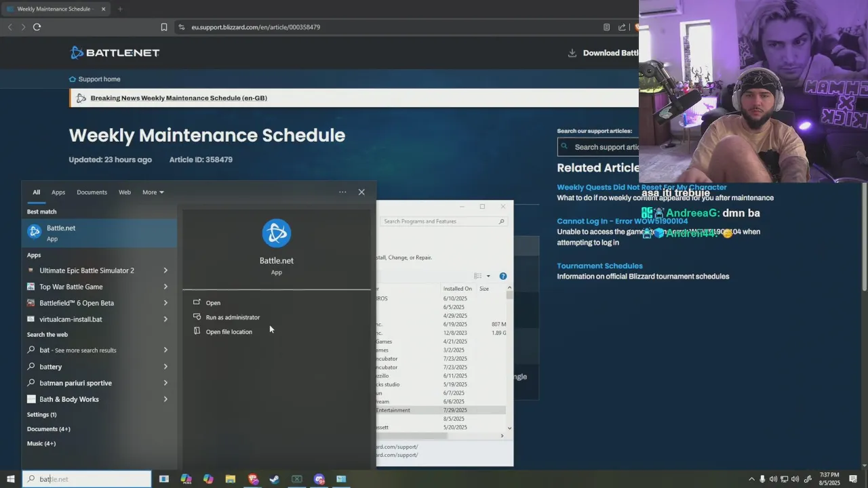868x488 pixels.
Task: Click the large Battle.net logo in preview pane
Action: point(277,234)
